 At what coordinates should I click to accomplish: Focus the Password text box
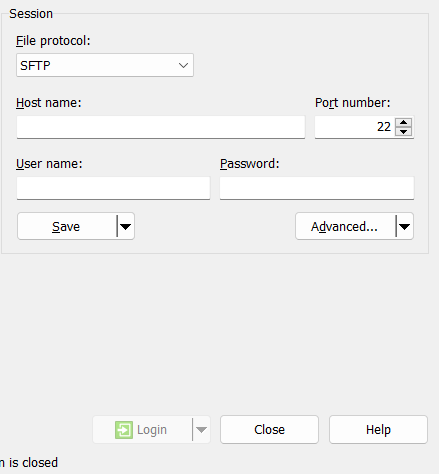point(317,188)
